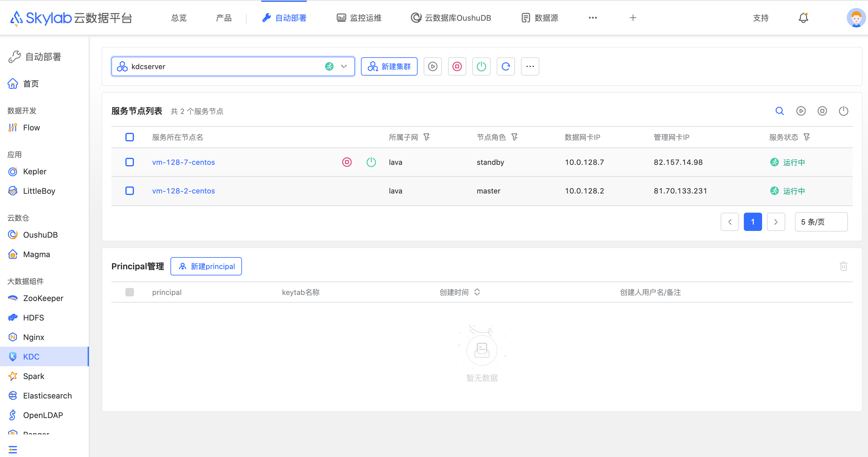Open top navigation ellipsis overflow

pos(592,18)
